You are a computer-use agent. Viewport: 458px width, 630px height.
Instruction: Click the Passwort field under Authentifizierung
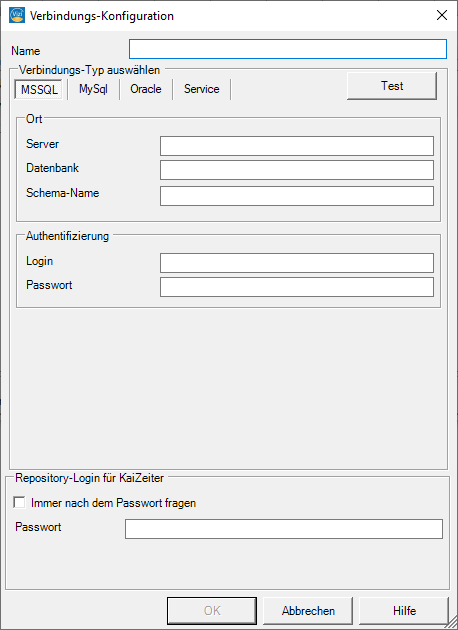tap(297, 287)
